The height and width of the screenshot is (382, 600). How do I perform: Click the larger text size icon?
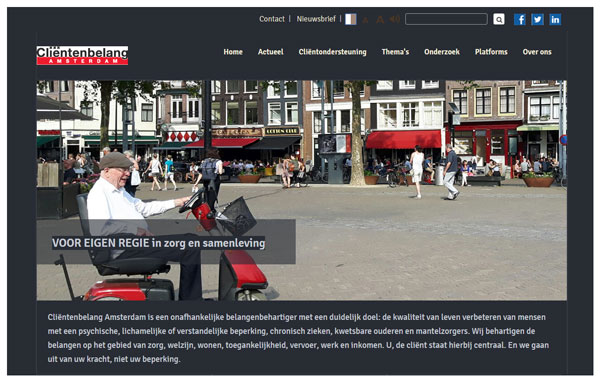click(380, 19)
